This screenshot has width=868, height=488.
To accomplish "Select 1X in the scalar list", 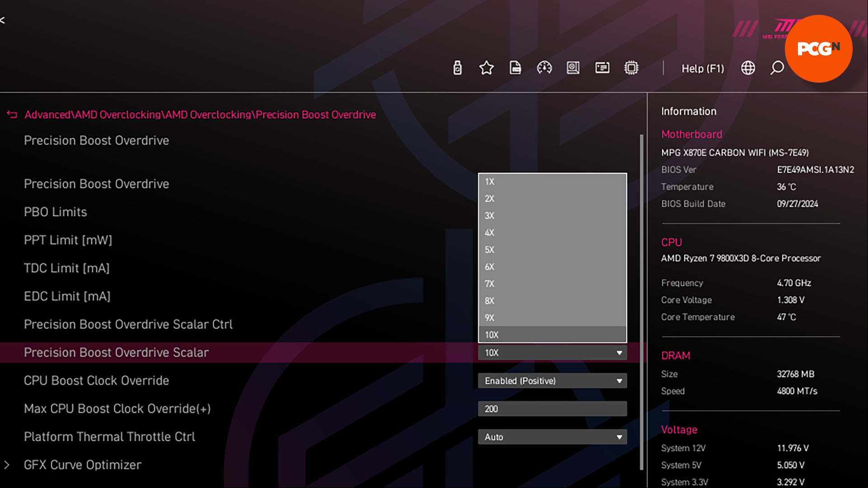I will click(552, 182).
